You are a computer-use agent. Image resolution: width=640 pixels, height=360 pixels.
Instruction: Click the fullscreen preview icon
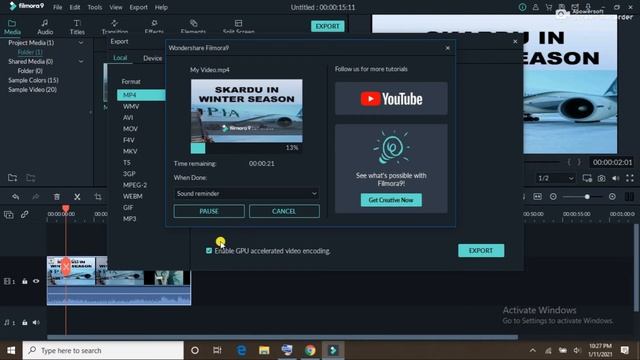630,178
